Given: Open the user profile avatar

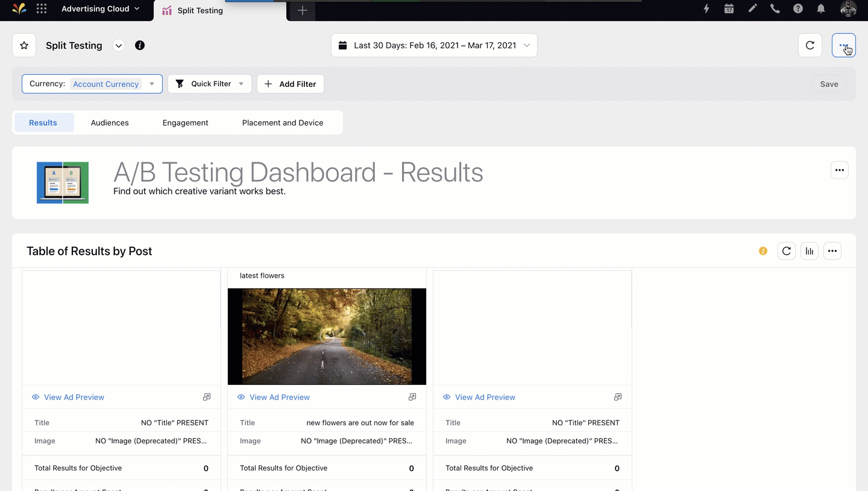Looking at the screenshot, I should (848, 9).
